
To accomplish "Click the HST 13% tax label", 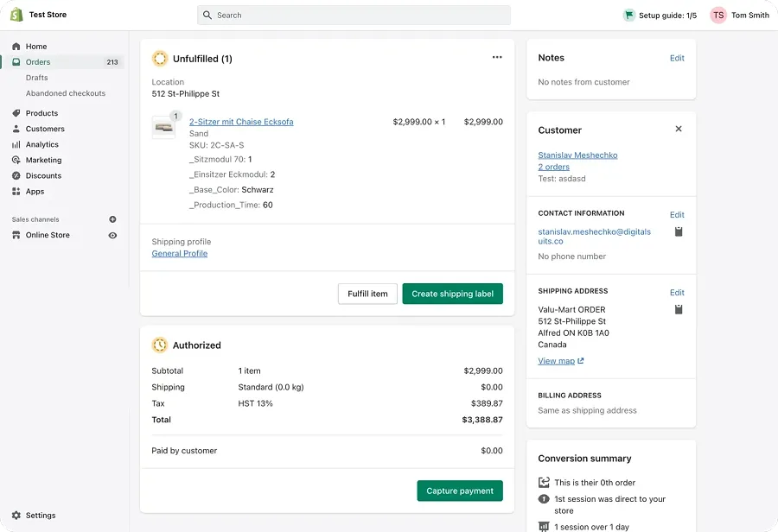I will [x=256, y=403].
